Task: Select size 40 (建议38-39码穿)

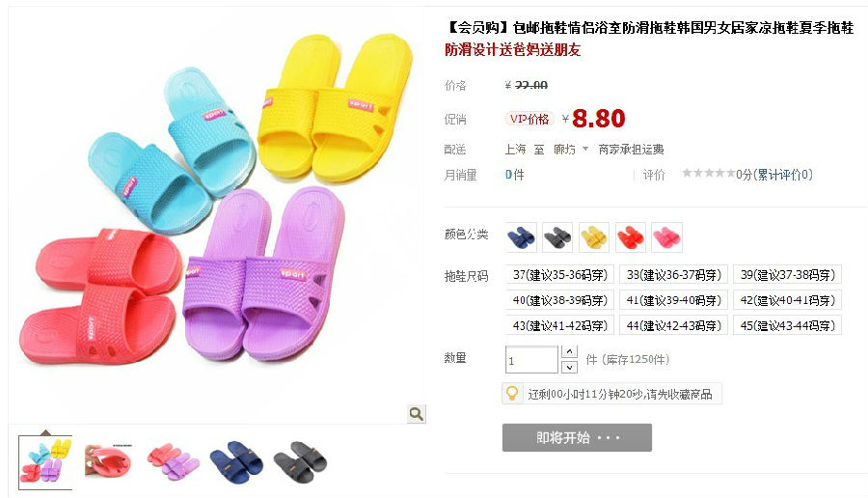Action: pyautogui.click(x=559, y=300)
